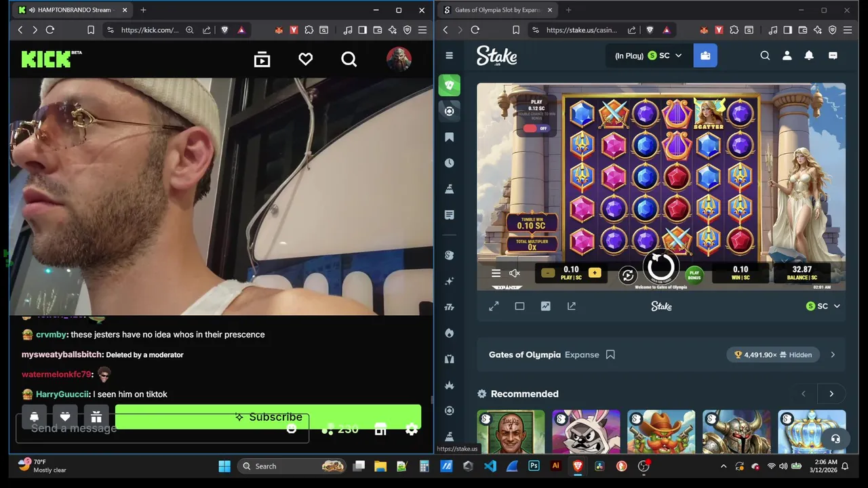
Task: Favourite Gates of Olympia with bookmark icon
Action: click(x=610, y=354)
